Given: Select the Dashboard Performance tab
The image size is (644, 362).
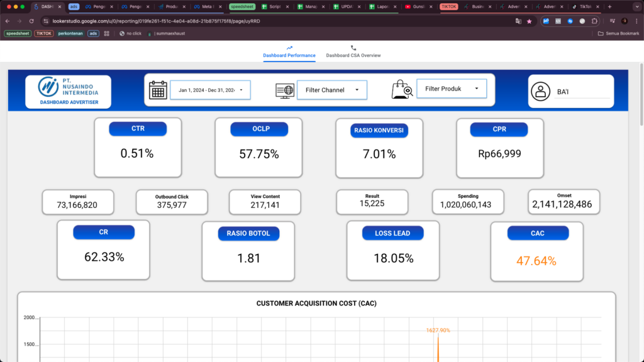Looking at the screenshot, I should [x=289, y=52].
